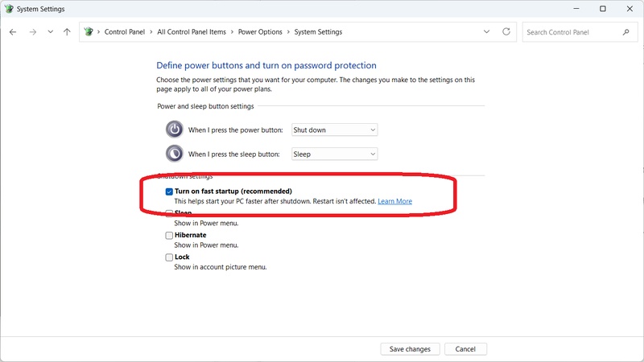Click the Up to Power Options arrow
Viewport: 644px width, 362px height.
[67, 32]
